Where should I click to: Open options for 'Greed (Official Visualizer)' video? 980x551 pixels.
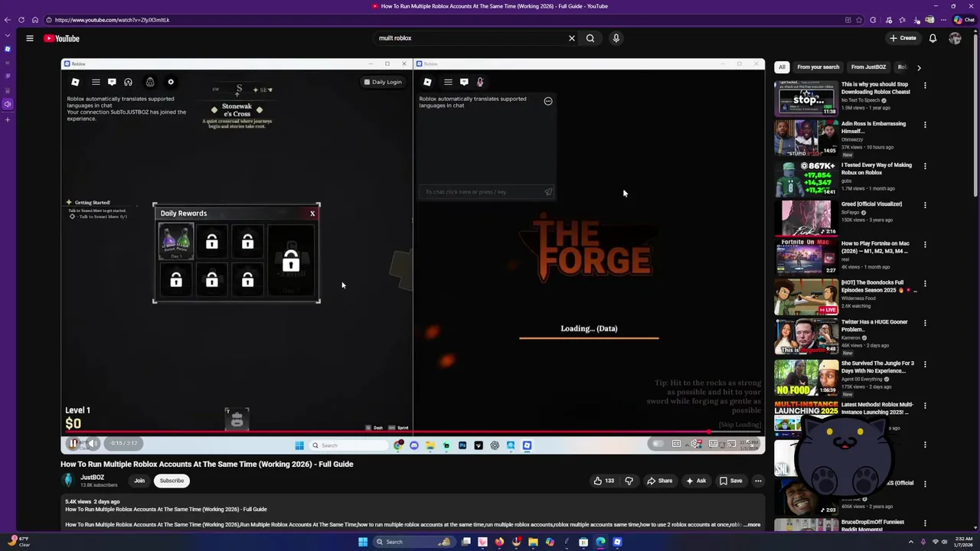(x=925, y=205)
